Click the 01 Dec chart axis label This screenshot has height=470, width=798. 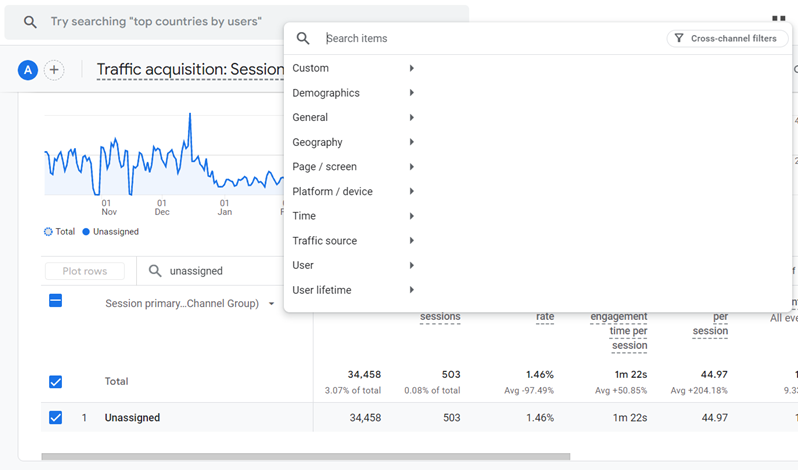pos(162,208)
